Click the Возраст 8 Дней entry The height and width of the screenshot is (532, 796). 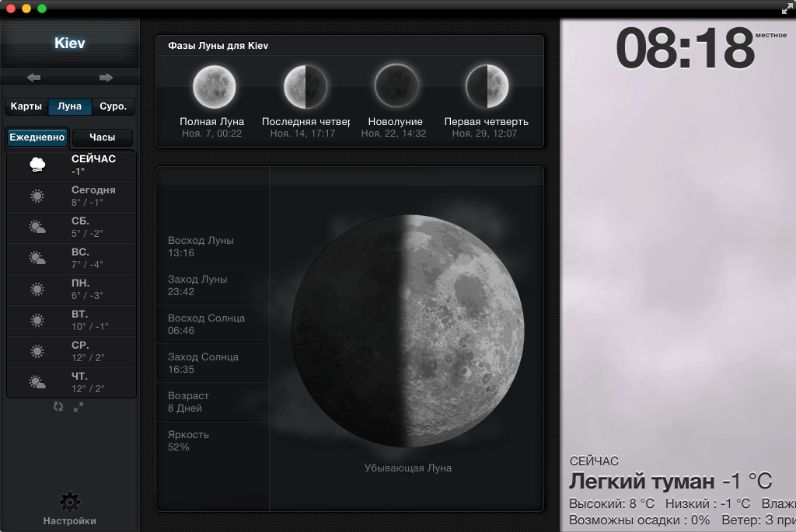click(212, 402)
